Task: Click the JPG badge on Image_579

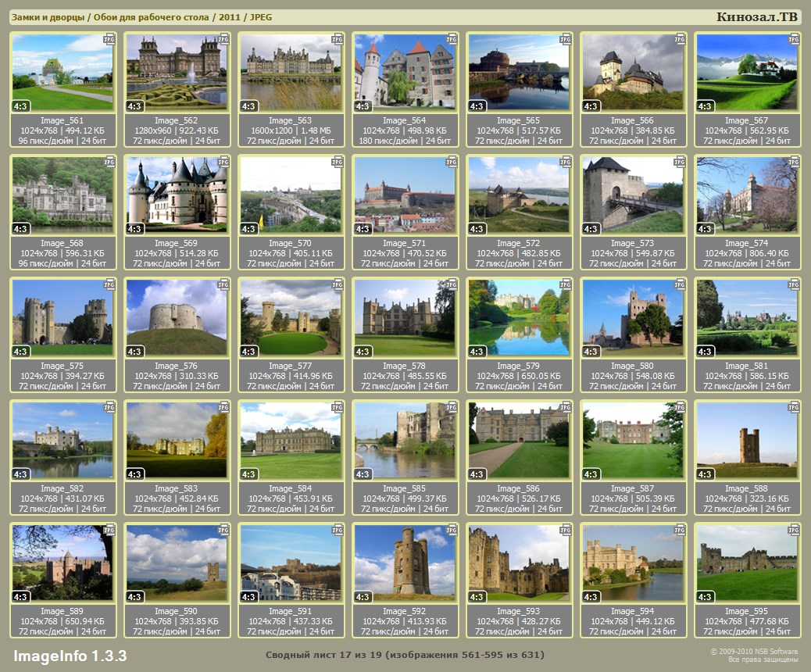Action: coord(565,284)
